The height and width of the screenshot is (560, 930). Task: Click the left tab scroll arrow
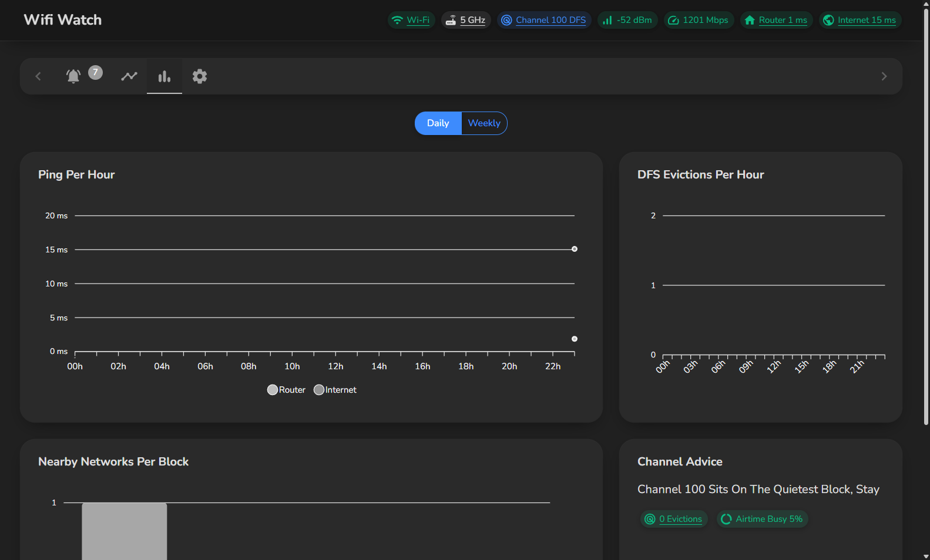38,76
